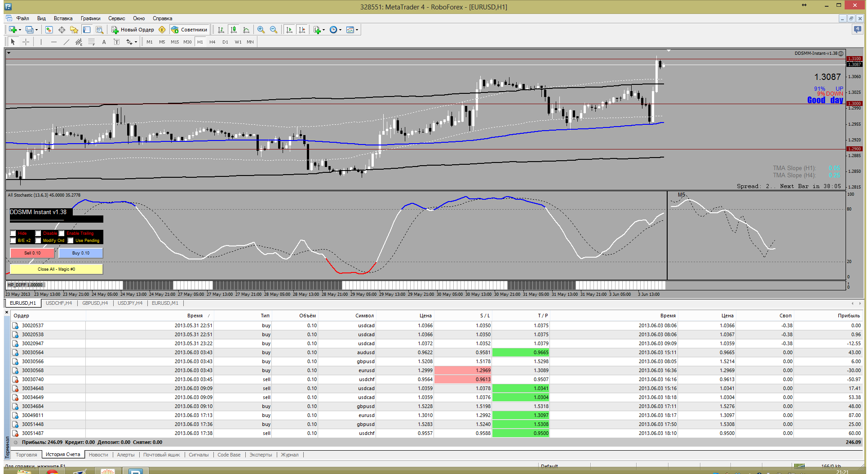Open the Торговля terminal tab
Viewport: 868px width, 474px height.
26,455
